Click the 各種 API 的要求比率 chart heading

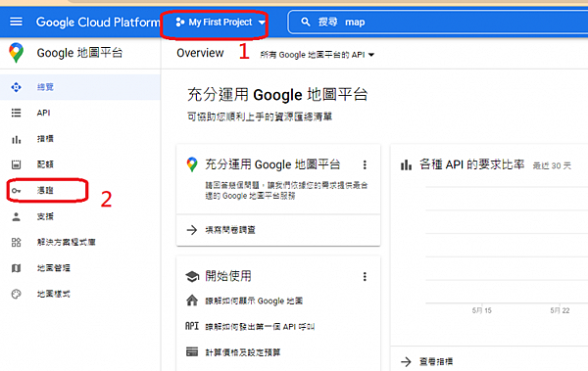pyautogui.click(x=471, y=164)
